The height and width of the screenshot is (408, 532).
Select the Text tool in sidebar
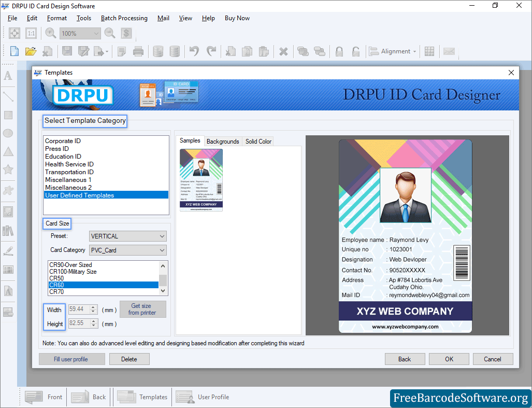[8, 75]
